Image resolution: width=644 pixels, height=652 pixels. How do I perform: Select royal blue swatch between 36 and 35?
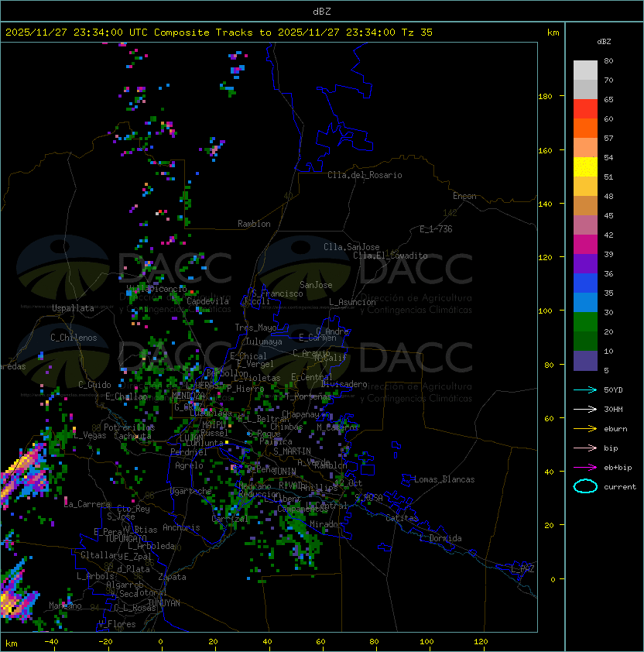(585, 283)
